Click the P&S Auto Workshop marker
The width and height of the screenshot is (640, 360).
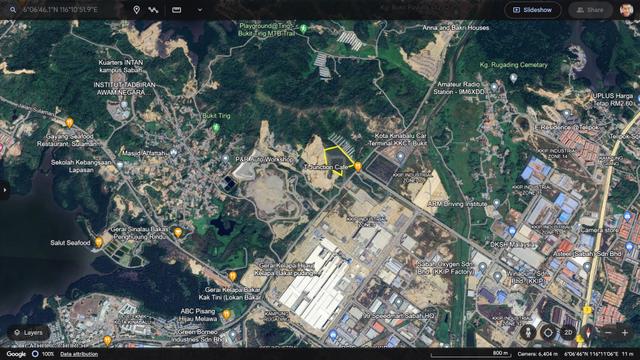[225, 158]
